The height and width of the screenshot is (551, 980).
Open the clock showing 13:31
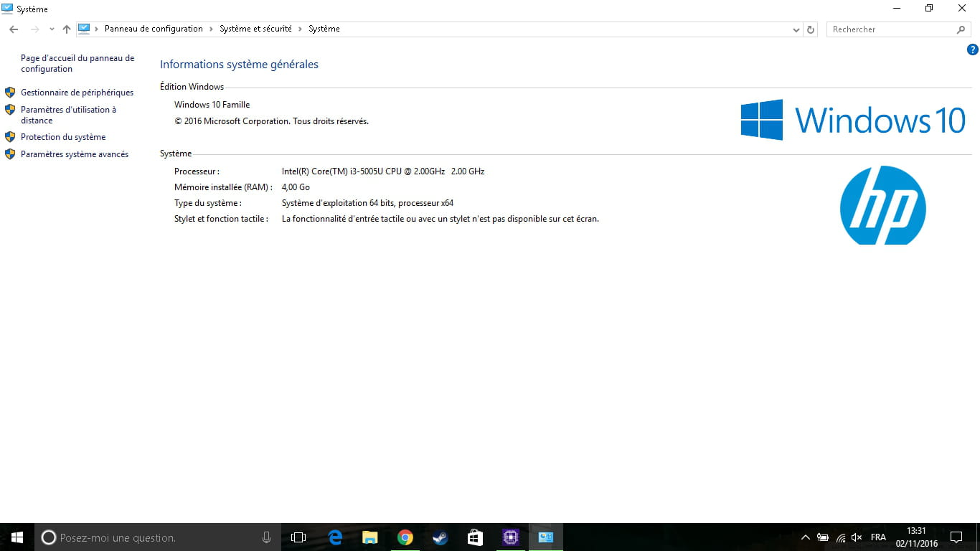click(916, 537)
